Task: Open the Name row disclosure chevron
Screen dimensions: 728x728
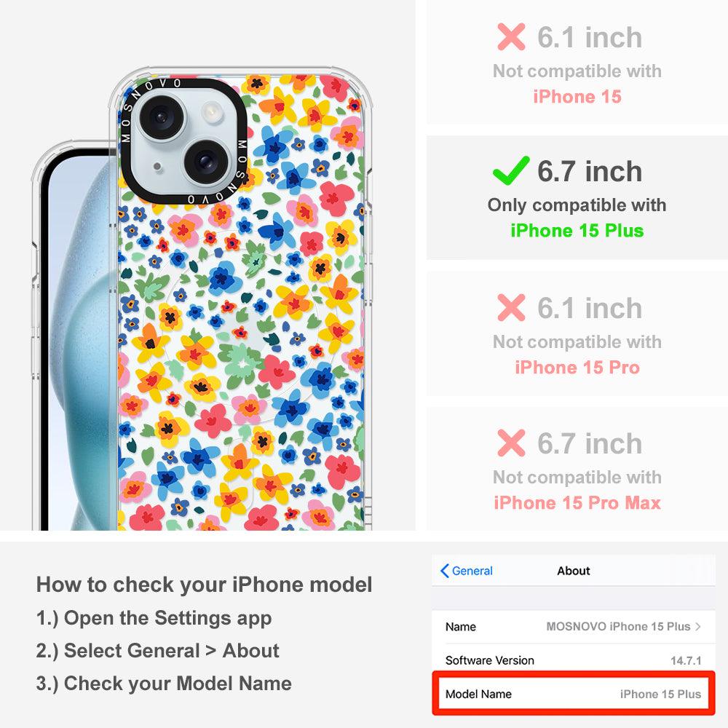Action: (698, 626)
